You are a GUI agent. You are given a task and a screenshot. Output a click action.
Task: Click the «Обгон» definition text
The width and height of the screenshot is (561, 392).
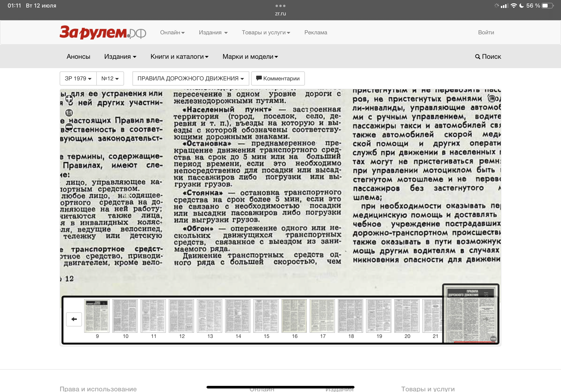[257, 238]
